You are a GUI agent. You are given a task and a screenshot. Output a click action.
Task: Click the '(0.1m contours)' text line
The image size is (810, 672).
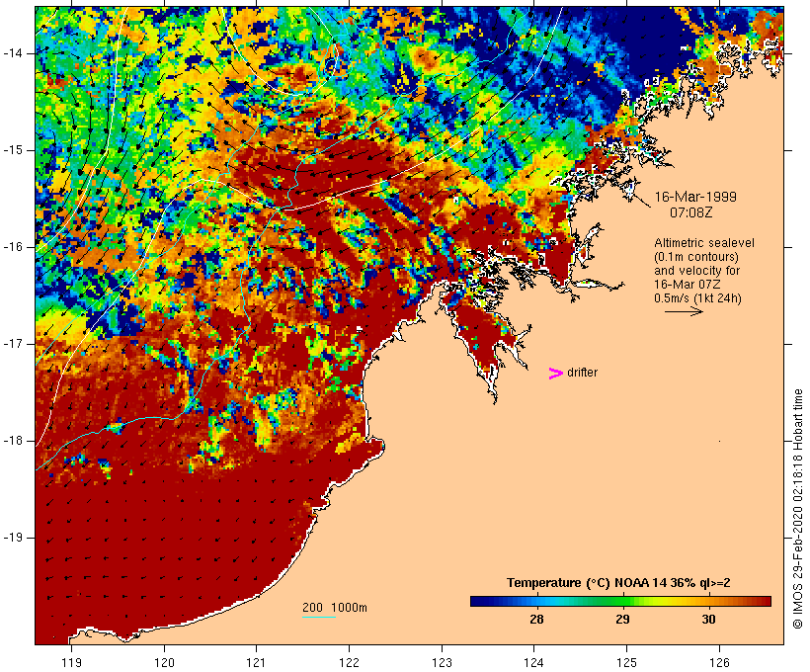(696, 257)
